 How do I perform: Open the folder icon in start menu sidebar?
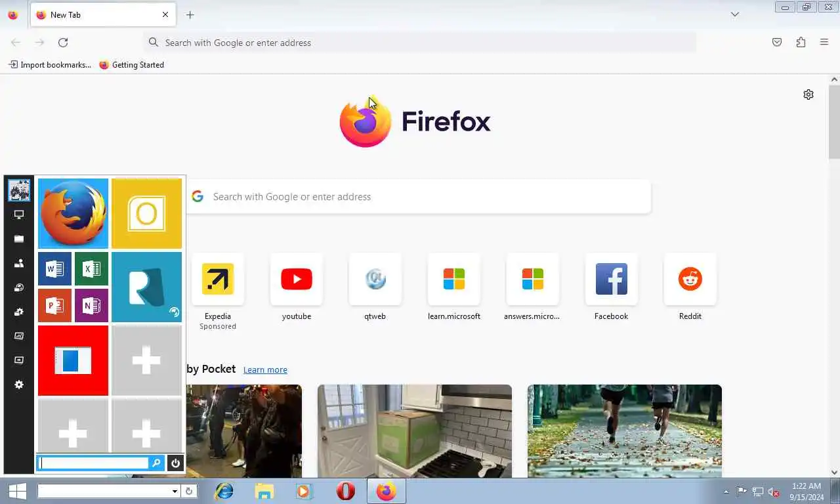tap(19, 239)
